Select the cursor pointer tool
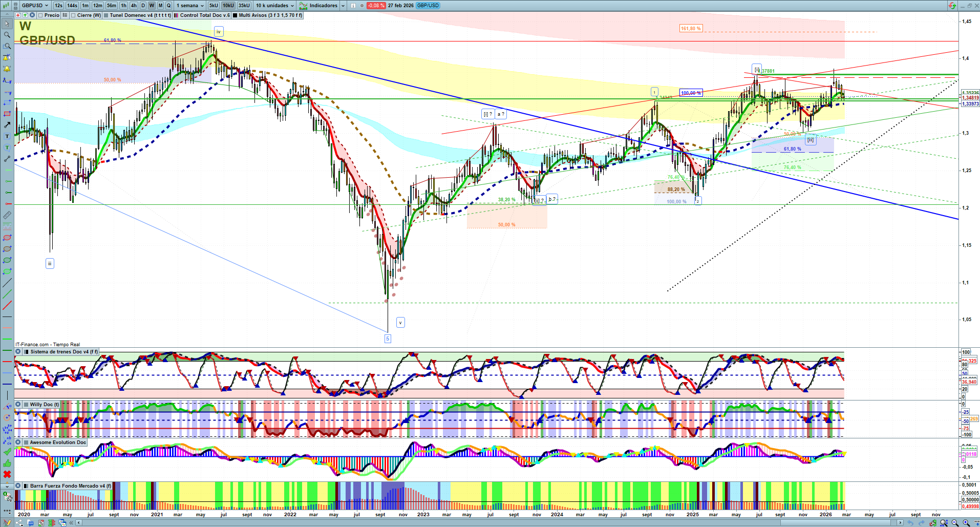 [x=7, y=24]
